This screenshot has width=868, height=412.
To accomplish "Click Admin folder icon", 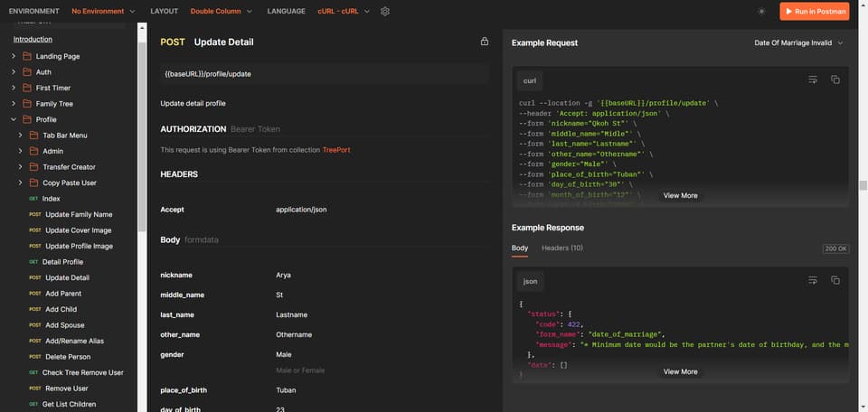I will tap(33, 151).
